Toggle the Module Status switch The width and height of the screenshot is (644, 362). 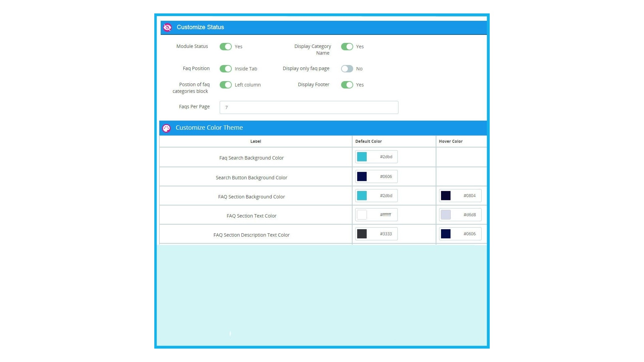point(226,47)
